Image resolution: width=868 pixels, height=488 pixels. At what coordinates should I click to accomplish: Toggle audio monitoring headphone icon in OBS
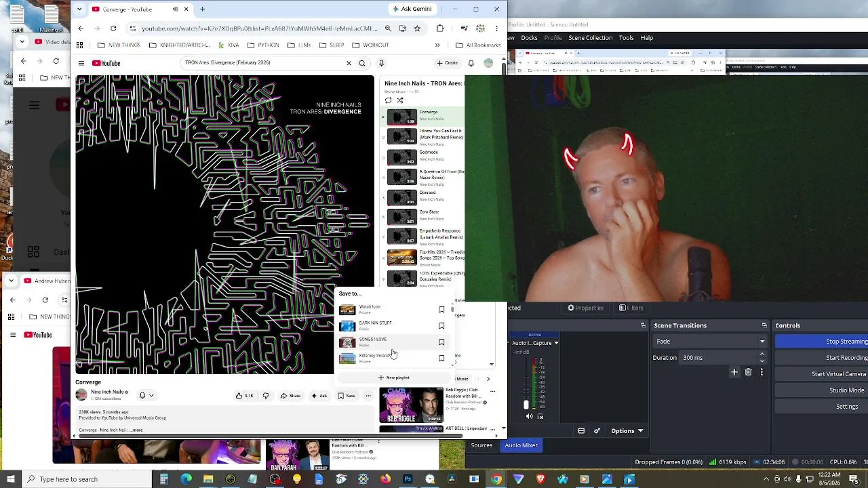click(540, 416)
